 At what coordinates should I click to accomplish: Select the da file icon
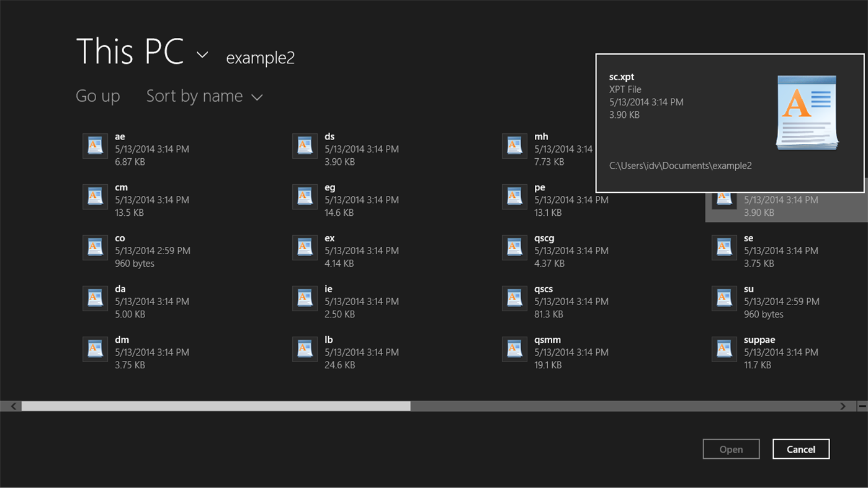(95, 298)
